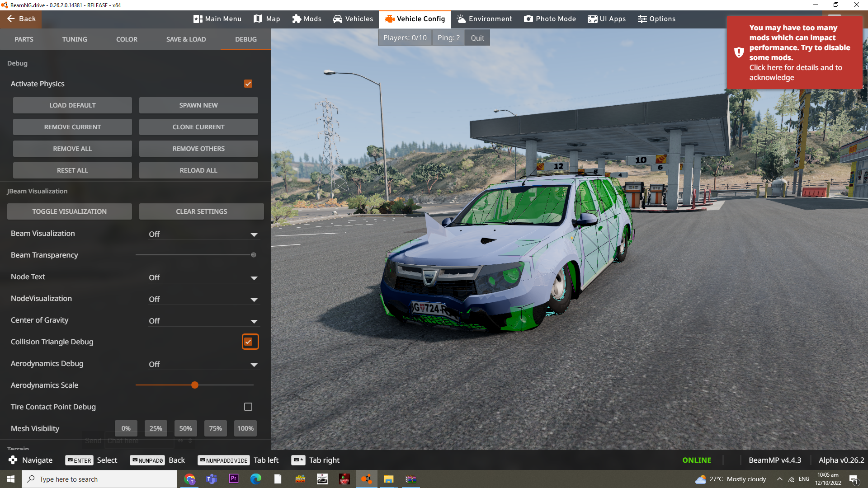Click the Windows search box
This screenshot has height=488, width=868.
click(99, 479)
